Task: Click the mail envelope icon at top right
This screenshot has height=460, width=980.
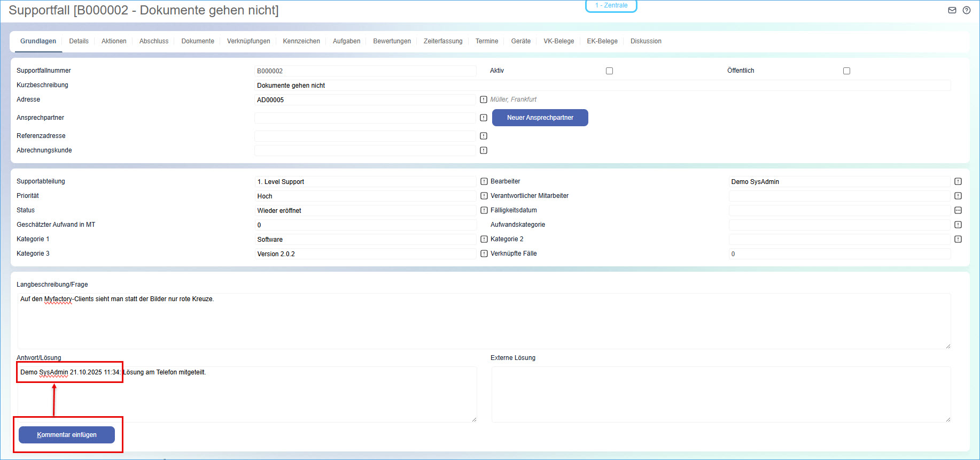Action: pyautogui.click(x=952, y=10)
